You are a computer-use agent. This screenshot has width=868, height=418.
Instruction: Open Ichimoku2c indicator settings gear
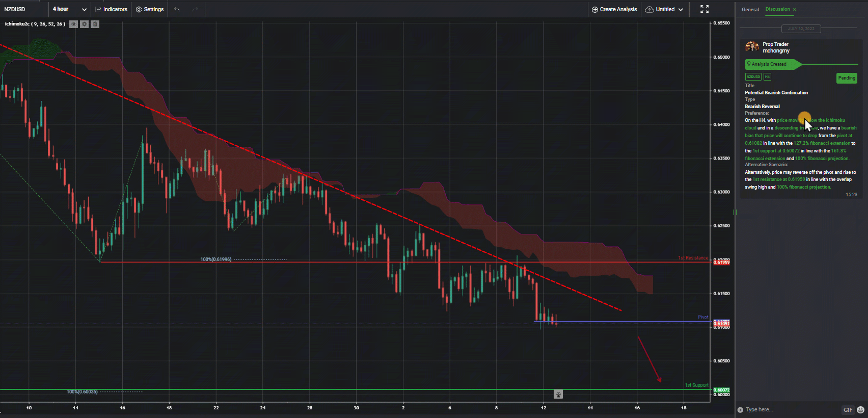(x=85, y=24)
